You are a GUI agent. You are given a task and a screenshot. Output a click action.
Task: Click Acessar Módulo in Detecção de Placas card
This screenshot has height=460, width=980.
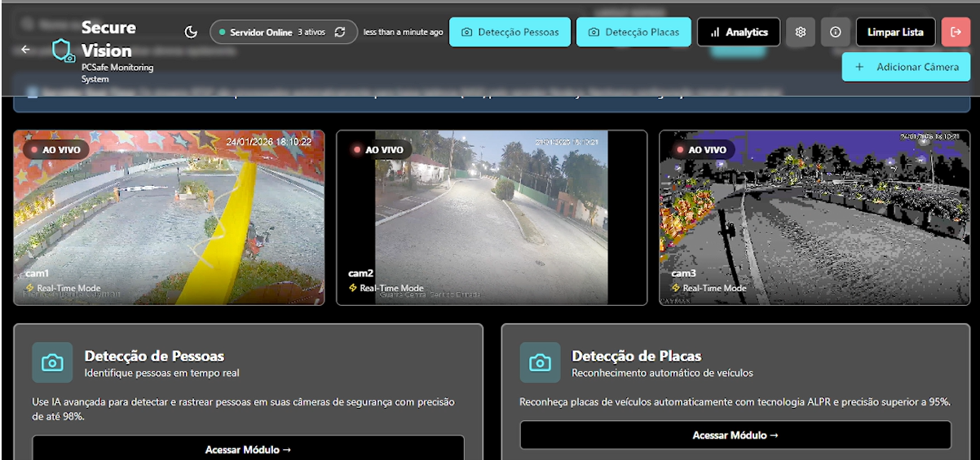(x=735, y=435)
